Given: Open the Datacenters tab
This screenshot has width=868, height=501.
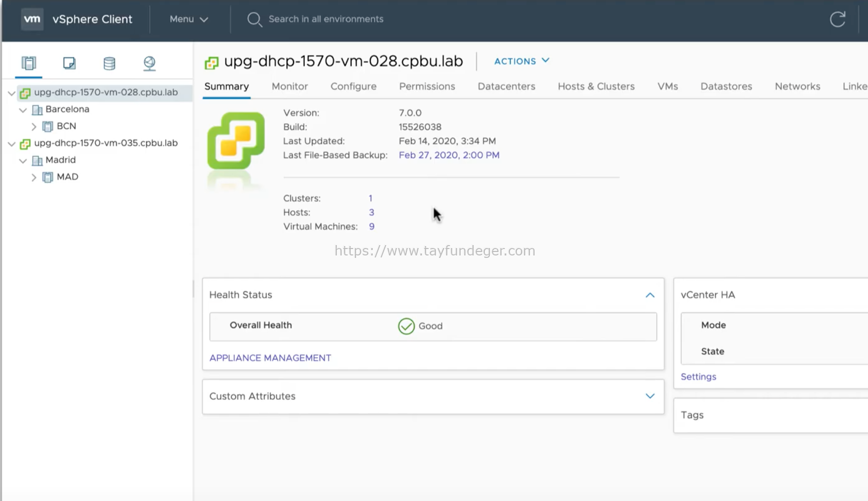Looking at the screenshot, I should pos(506,86).
